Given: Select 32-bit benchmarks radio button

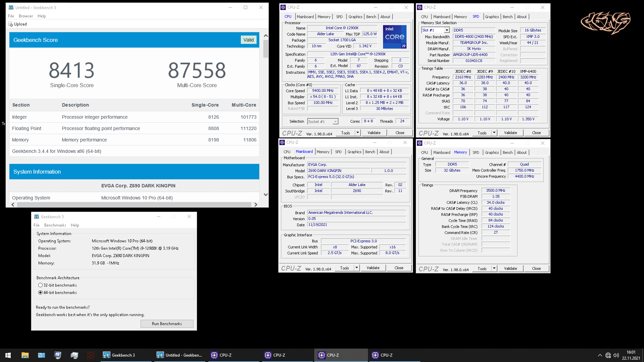Looking at the screenshot, I should 41,285.
